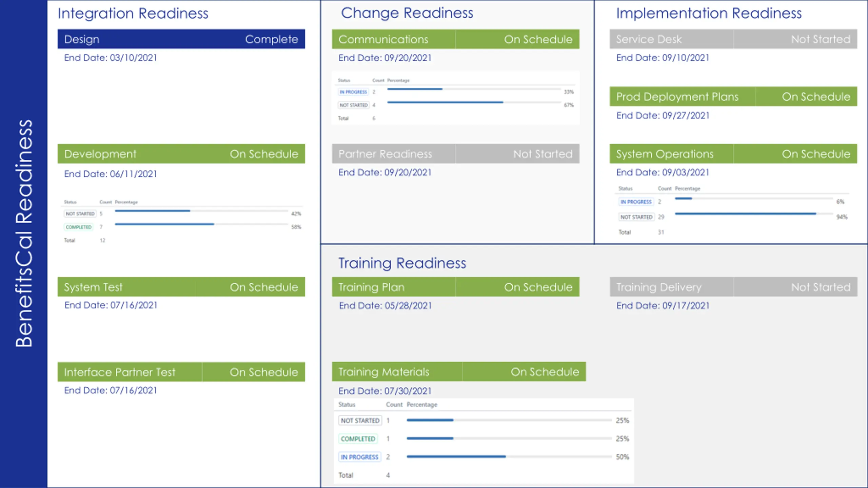The image size is (868, 488).
Task: Click the Training Plan banner
Action: 455,287
